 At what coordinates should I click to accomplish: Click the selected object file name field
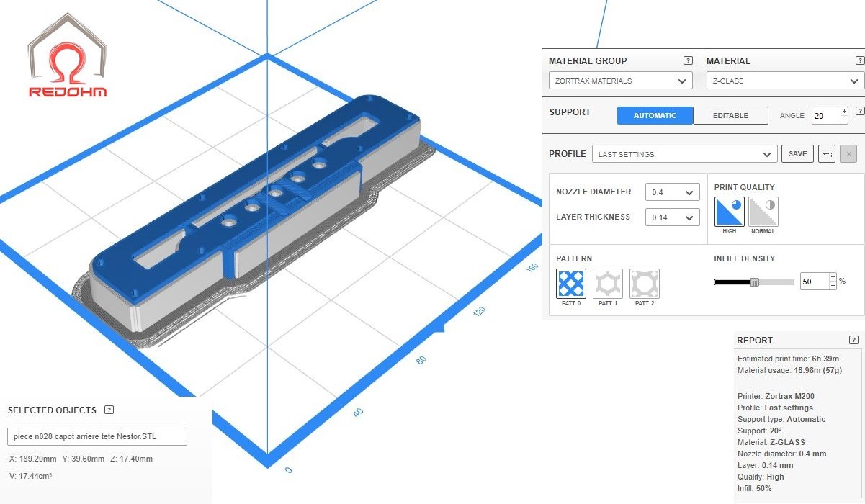(x=97, y=436)
